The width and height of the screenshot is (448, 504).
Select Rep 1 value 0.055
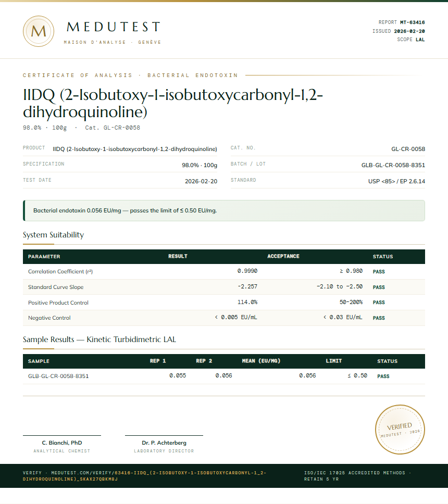pos(178,375)
